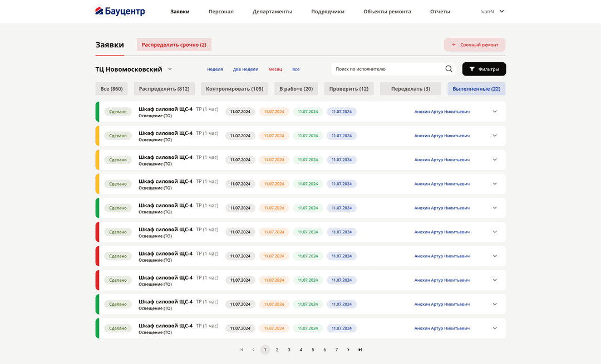Screen dimensions: 601x364
Task: Click the red priority color bar on a row
Action: click(98, 232)
